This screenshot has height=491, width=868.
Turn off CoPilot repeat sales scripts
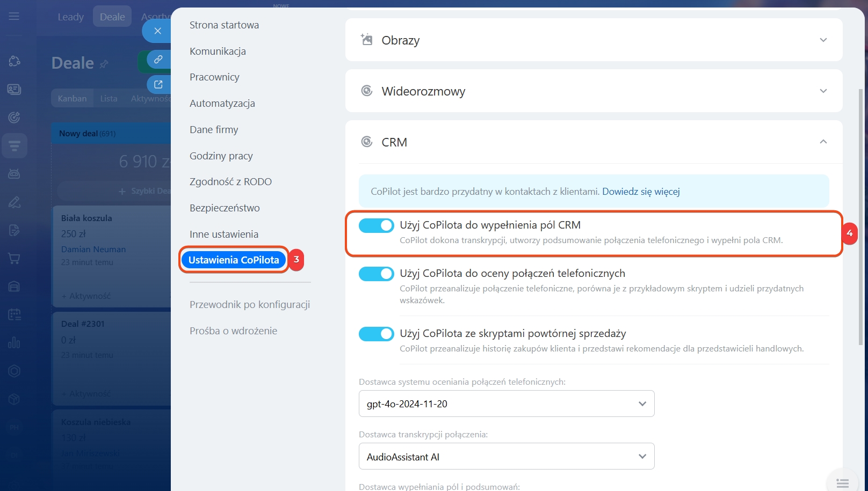[x=376, y=334]
